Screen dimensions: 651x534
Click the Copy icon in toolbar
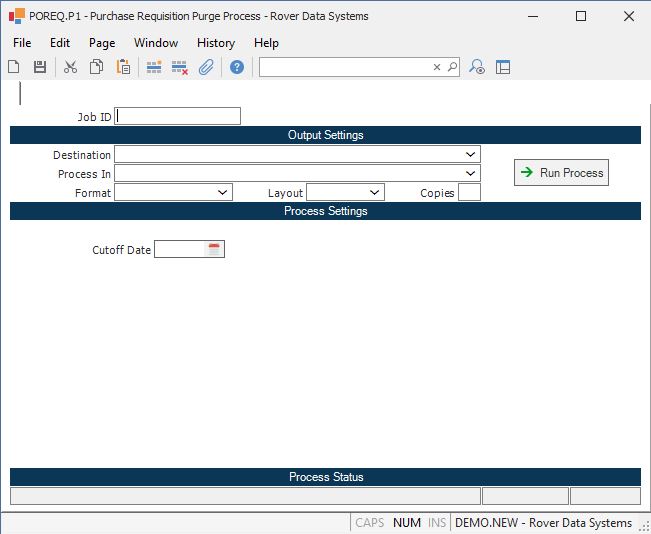tap(97, 67)
